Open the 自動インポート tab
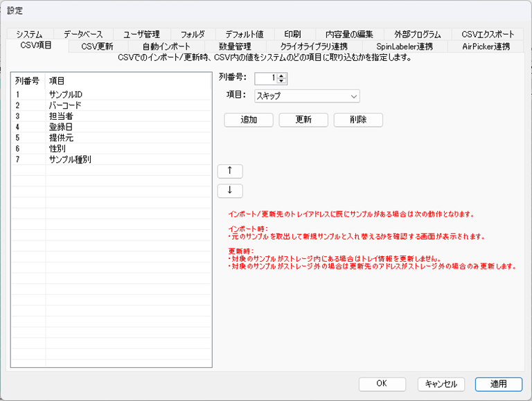 click(x=166, y=46)
